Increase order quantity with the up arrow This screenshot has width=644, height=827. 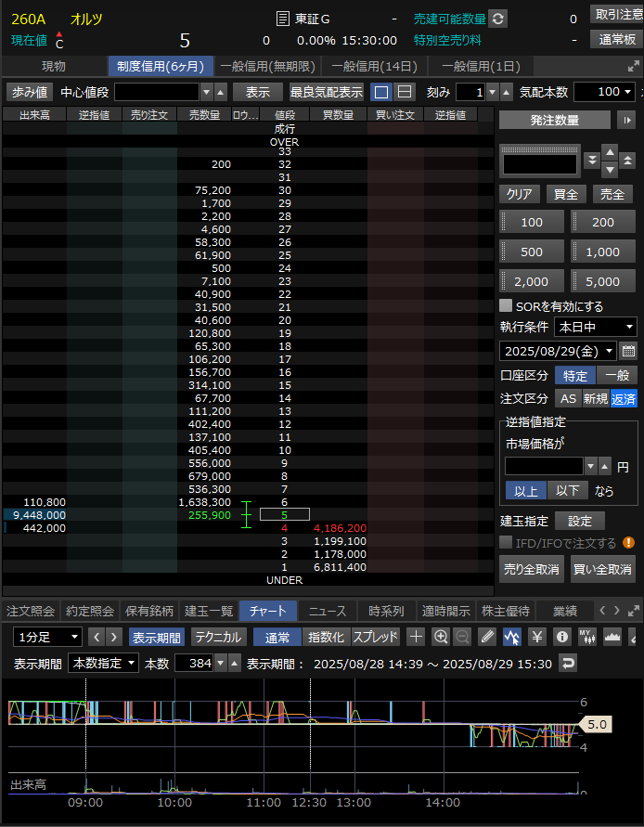tap(610, 152)
